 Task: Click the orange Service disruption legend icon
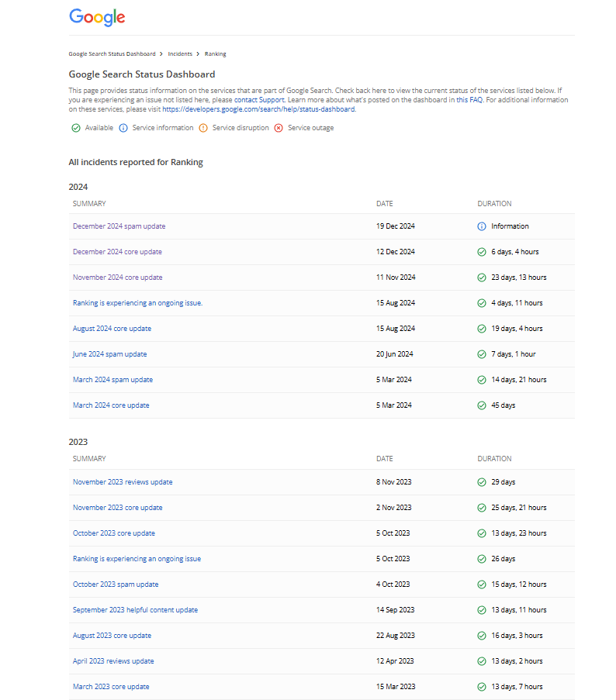point(203,128)
